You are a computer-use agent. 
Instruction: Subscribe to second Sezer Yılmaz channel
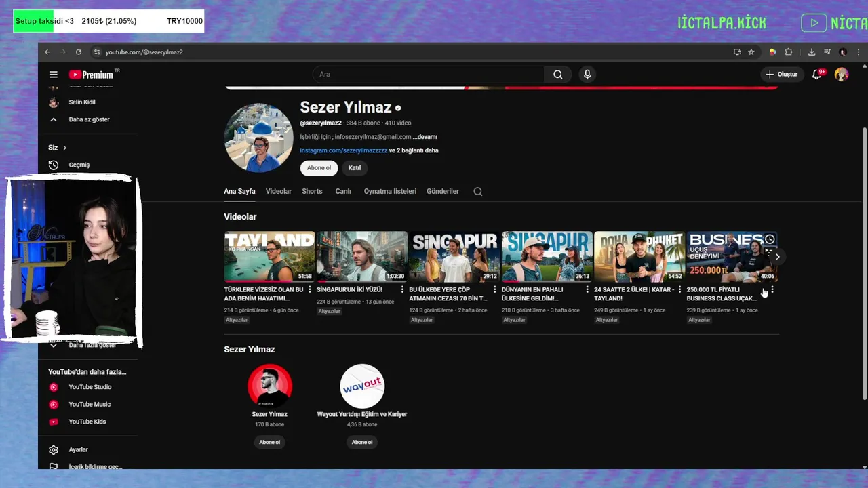tap(269, 442)
